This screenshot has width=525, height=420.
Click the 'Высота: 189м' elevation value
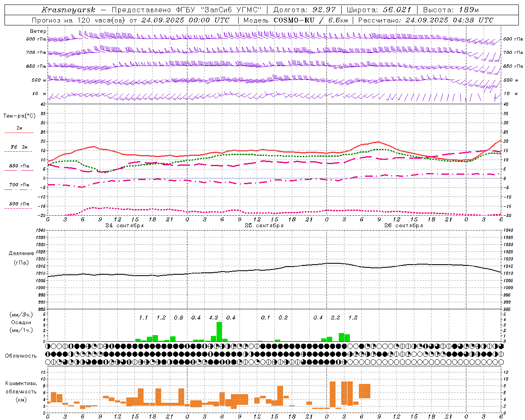point(451,10)
